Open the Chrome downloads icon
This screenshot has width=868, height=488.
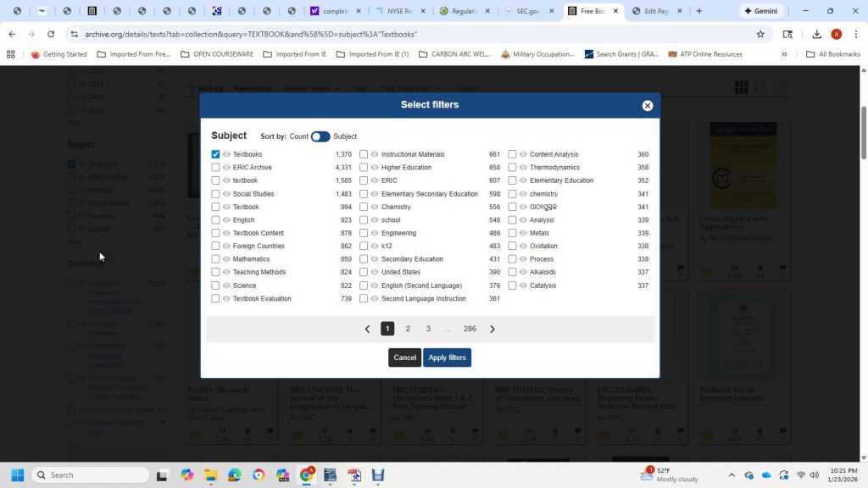tap(816, 34)
